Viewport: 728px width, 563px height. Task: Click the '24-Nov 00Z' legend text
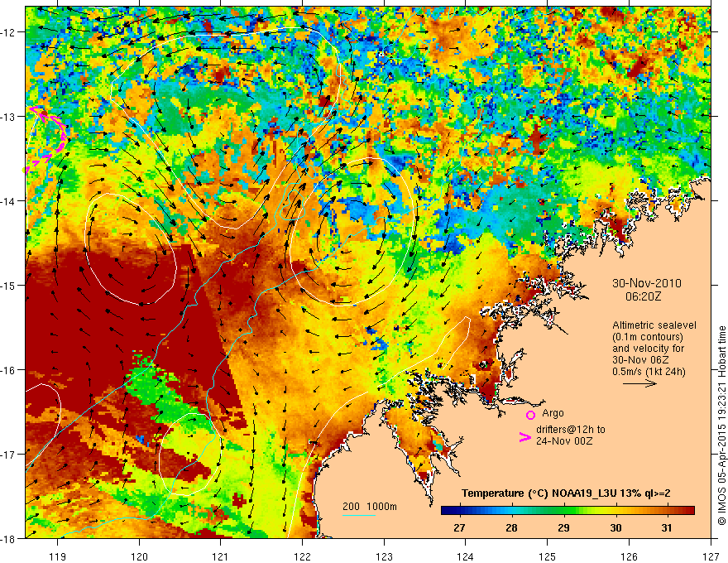point(564,441)
